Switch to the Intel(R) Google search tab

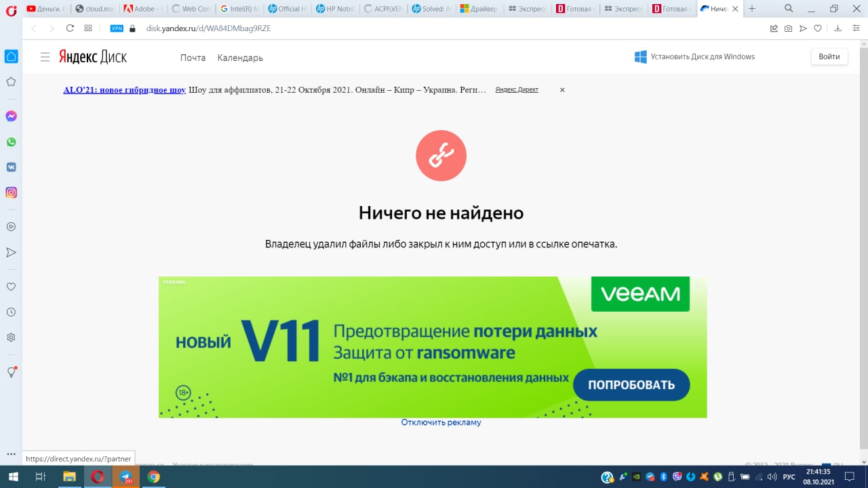(239, 9)
